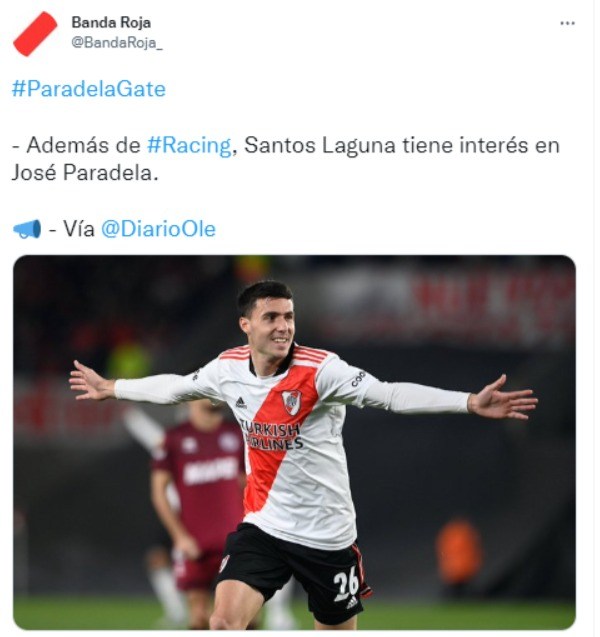
Task: Click the player's outstretched right-side hand
Action: pyautogui.click(x=502, y=397)
